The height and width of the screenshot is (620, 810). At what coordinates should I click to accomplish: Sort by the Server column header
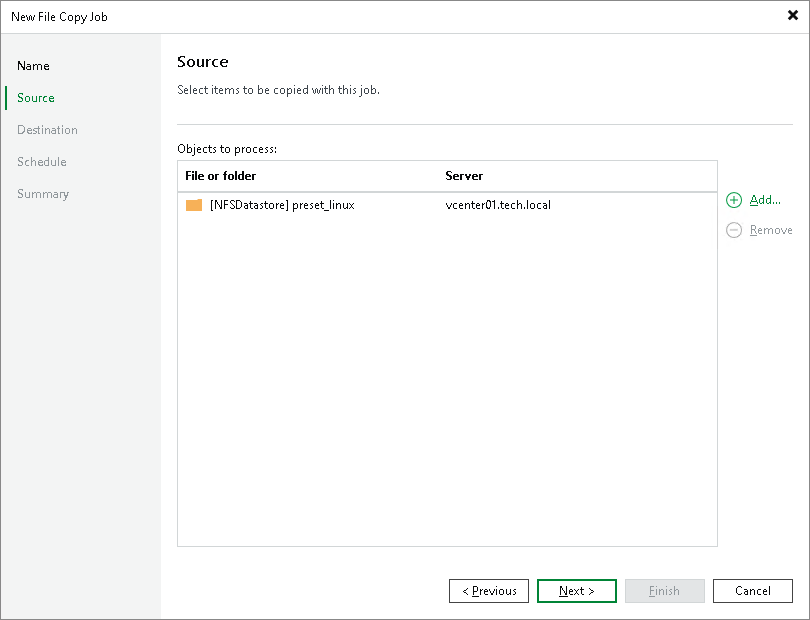(464, 176)
